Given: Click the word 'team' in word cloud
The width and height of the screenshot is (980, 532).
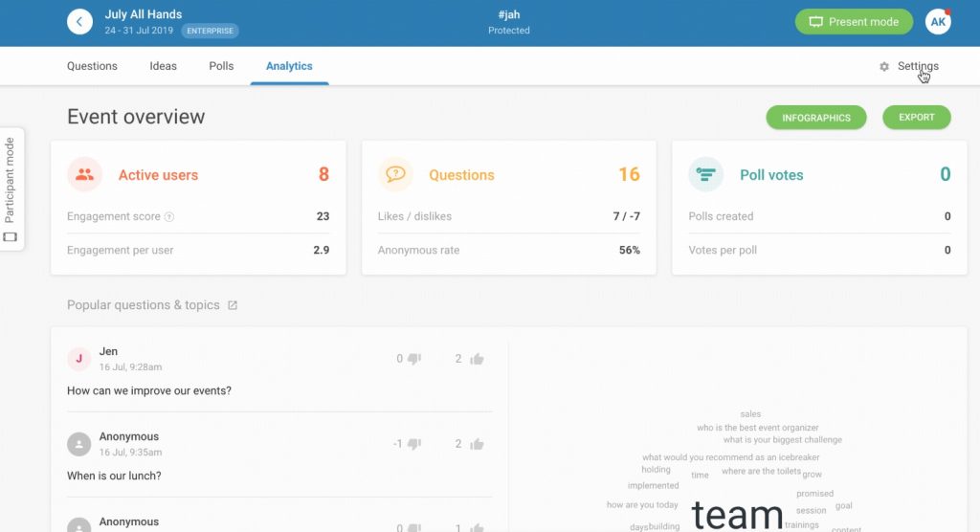Looking at the screenshot, I should click(737, 515).
